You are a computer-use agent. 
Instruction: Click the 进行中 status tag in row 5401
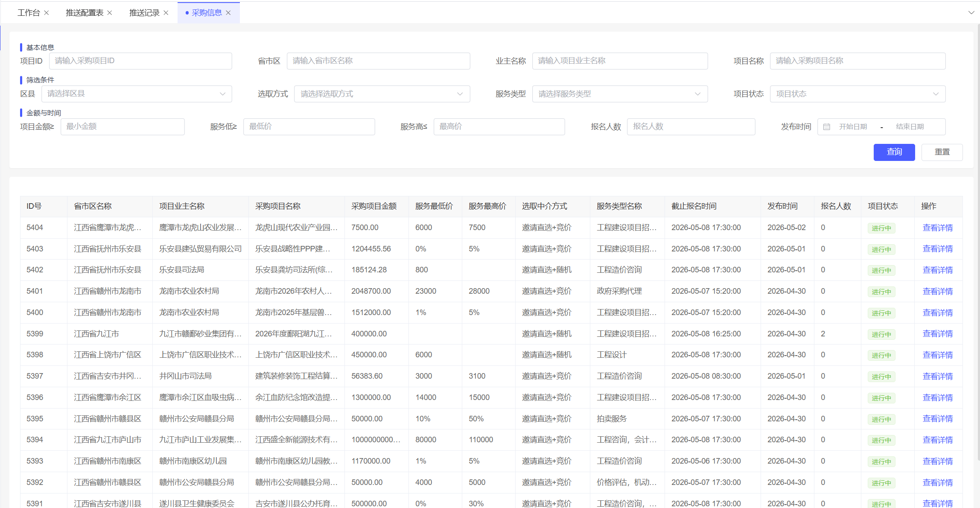tap(881, 292)
